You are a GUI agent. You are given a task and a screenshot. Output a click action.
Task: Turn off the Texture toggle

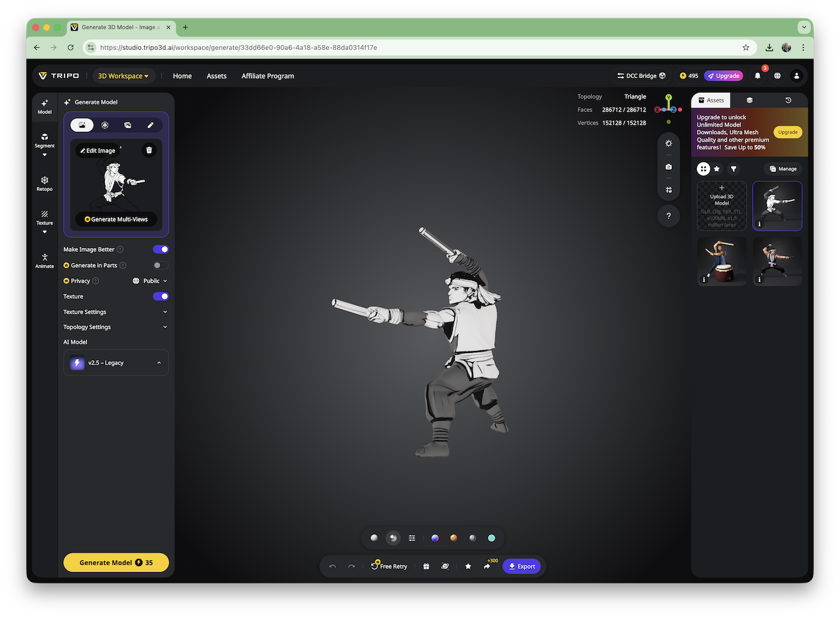(x=160, y=297)
